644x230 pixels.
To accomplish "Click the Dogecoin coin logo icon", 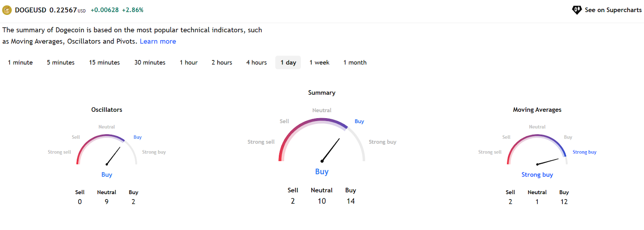I will [7, 10].
